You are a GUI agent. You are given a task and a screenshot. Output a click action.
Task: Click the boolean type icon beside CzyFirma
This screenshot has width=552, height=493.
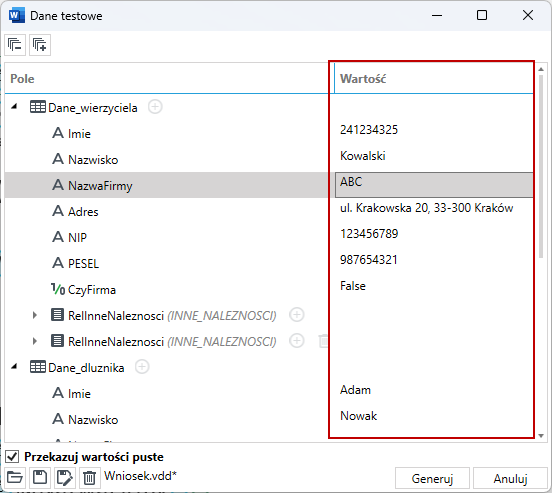58,289
